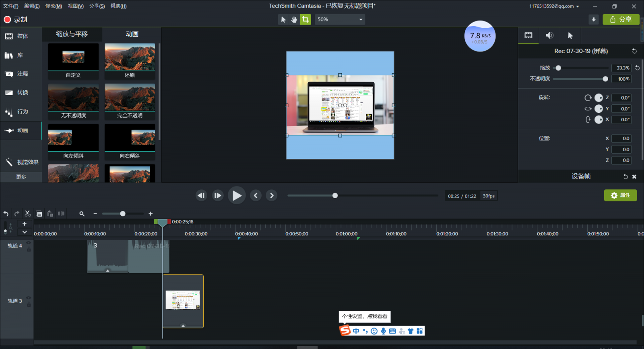Open the cursor properties tab
The height and width of the screenshot is (349, 644).
pyautogui.click(x=570, y=35)
